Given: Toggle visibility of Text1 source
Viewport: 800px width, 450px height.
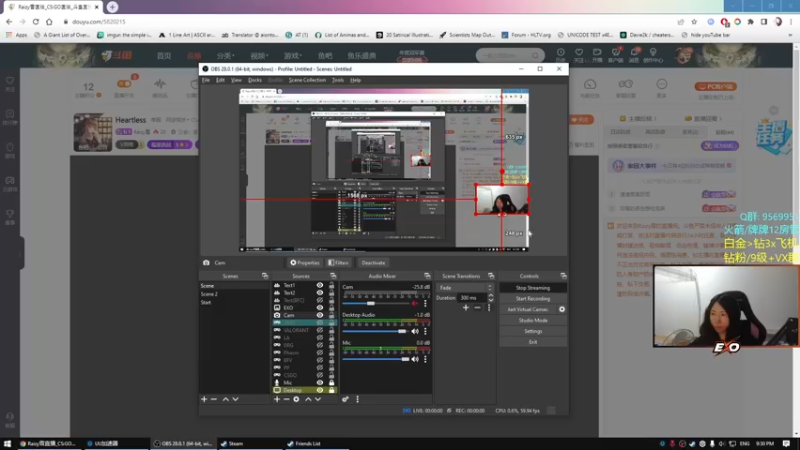Looking at the screenshot, I should [320, 286].
